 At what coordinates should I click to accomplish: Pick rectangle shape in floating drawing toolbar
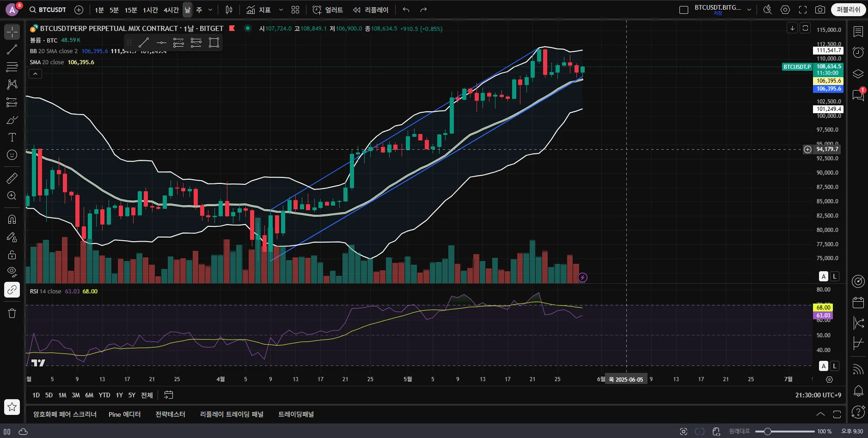point(214,43)
